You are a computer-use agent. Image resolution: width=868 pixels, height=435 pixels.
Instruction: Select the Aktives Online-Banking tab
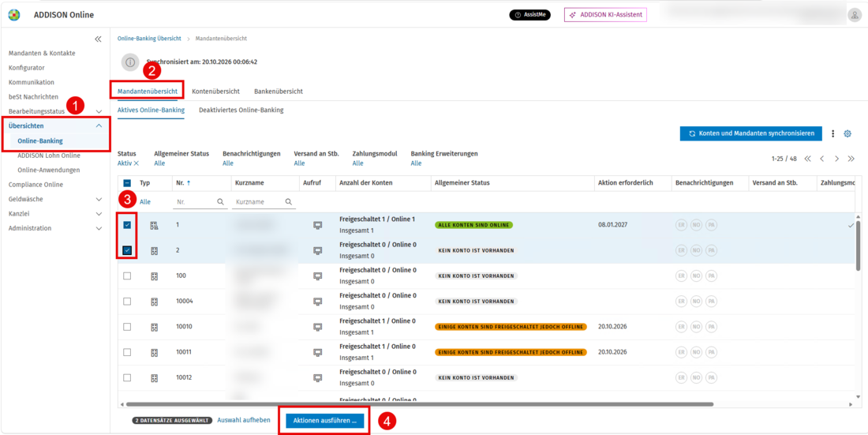(x=152, y=111)
